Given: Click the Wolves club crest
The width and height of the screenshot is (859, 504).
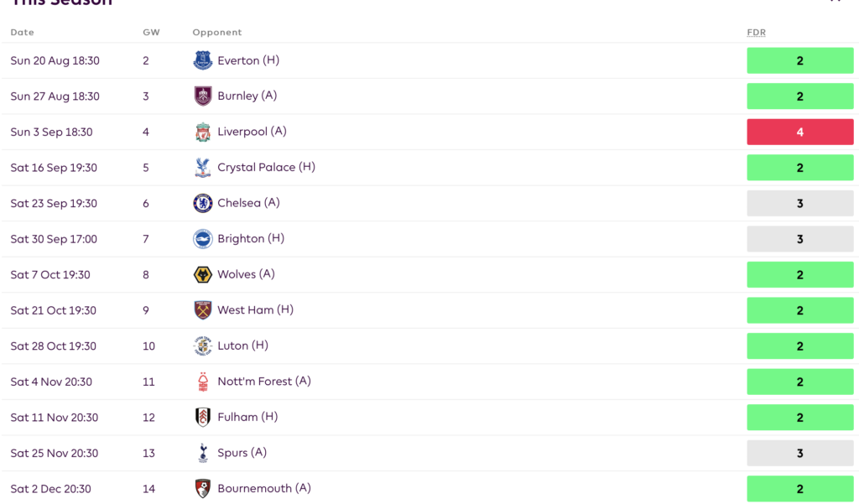Looking at the screenshot, I should 202,274.
